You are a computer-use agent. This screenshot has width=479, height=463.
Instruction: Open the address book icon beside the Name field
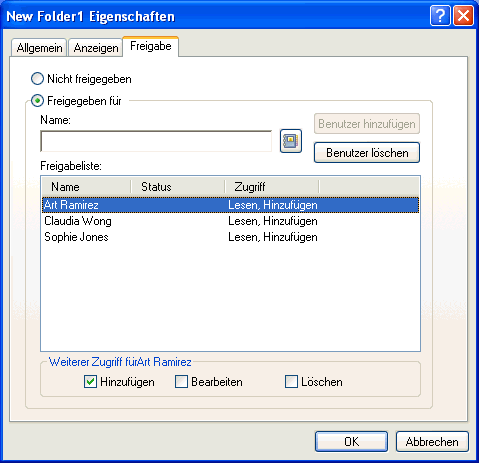(291, 141)
